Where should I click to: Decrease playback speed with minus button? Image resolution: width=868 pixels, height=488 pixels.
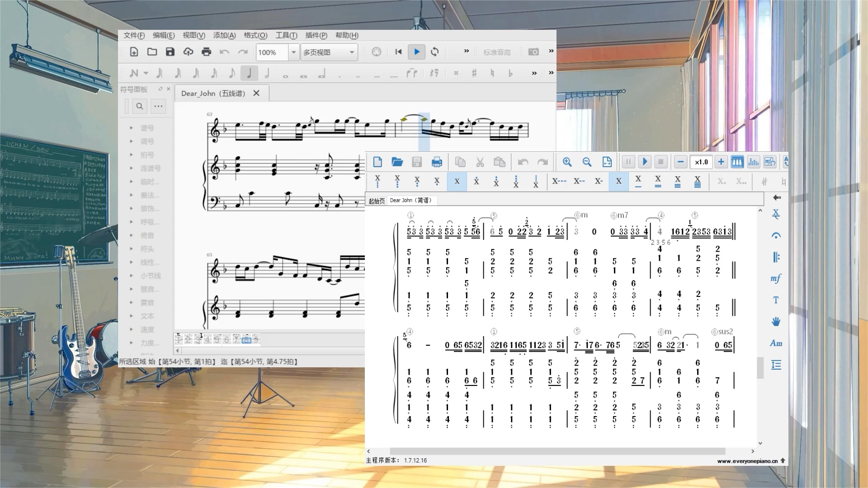[x=680, y=162]
